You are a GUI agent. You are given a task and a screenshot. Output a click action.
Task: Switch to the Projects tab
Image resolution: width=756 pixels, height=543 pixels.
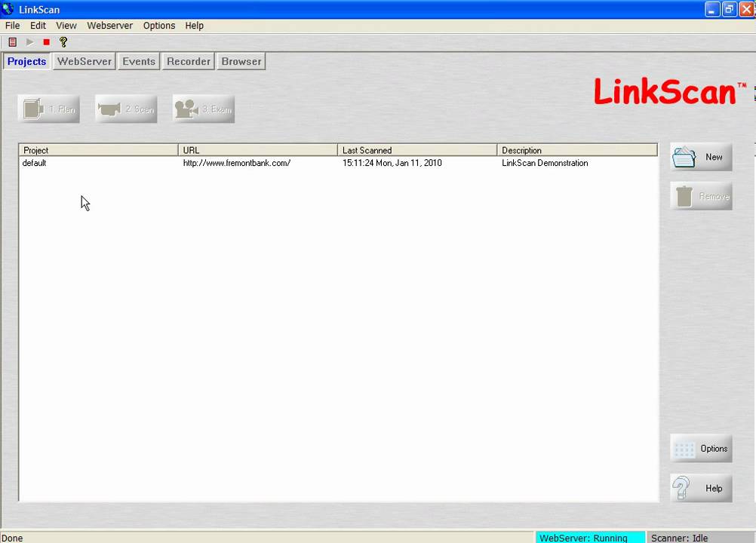27,62
